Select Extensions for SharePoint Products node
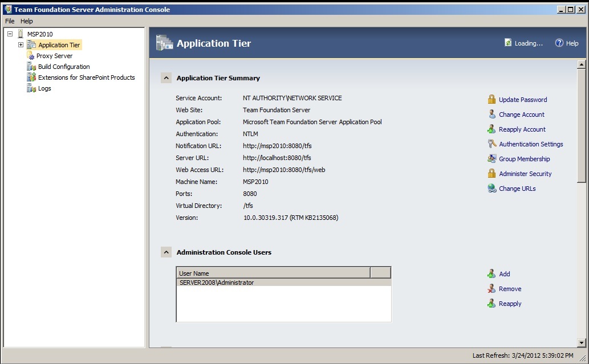589x364 pixels. coord(87,77)
